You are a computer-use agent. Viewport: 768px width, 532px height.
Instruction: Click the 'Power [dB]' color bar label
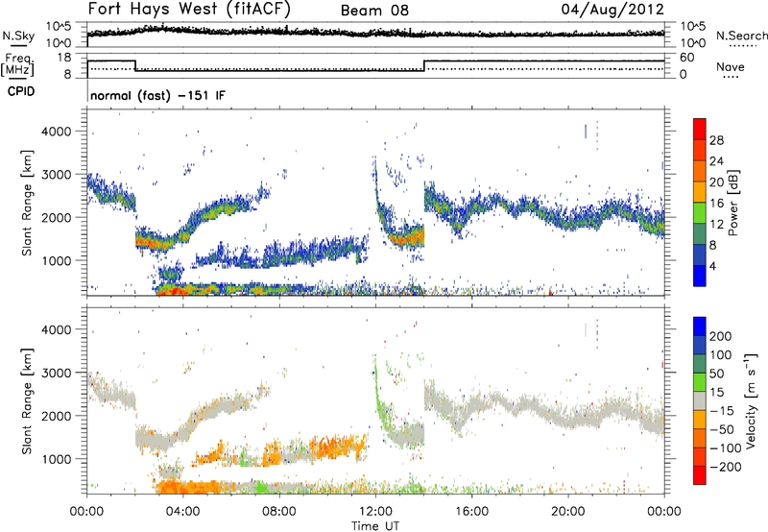[x=732, y=203]
